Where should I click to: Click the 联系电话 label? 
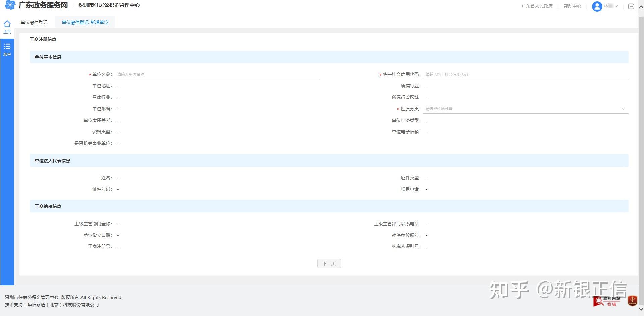point(411,189)
